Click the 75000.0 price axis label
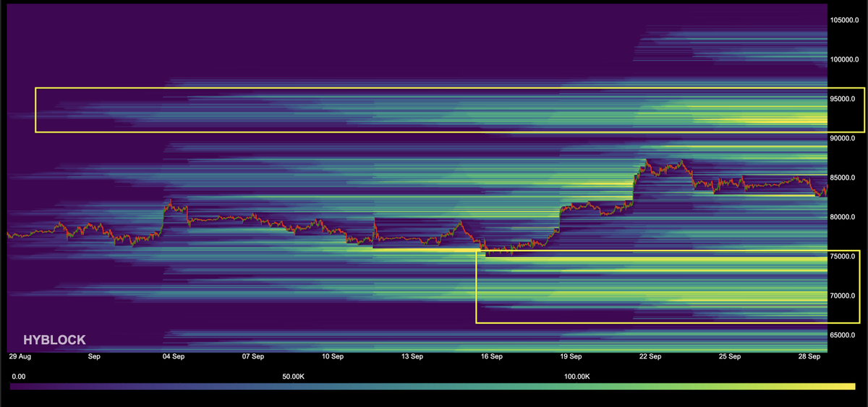This screenshot has width=868, height=407. point(842,256)
